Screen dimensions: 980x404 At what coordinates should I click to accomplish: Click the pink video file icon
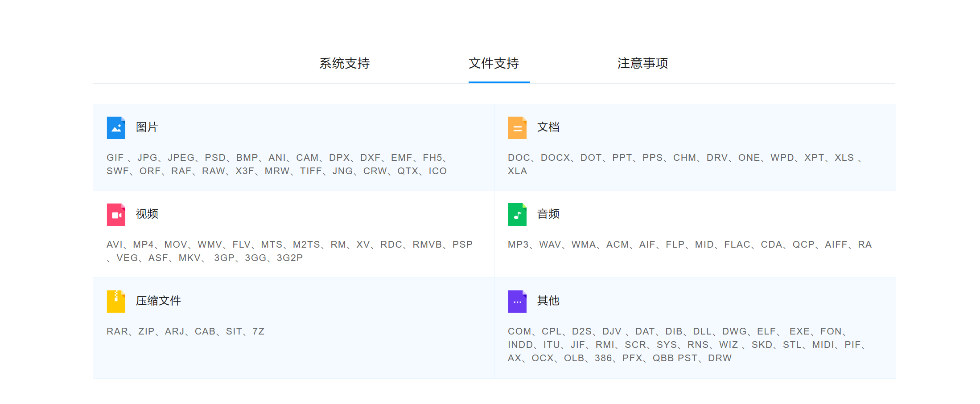116,215
